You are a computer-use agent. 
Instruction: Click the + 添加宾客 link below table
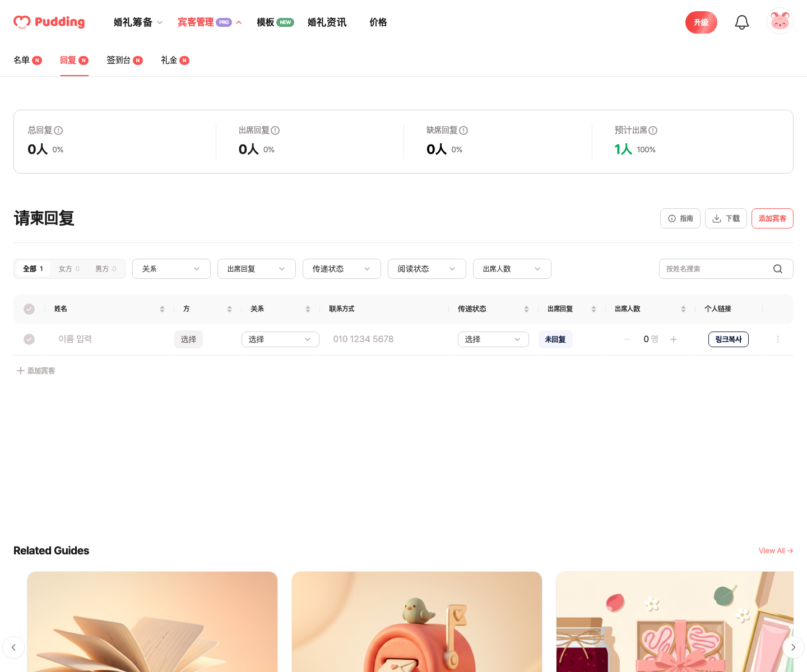(x=36, y=371)
